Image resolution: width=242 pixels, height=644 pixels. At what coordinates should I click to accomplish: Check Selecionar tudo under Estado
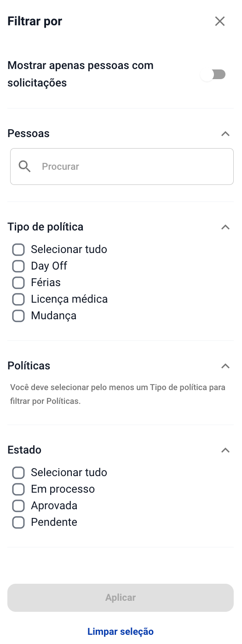tap(18, 473)
